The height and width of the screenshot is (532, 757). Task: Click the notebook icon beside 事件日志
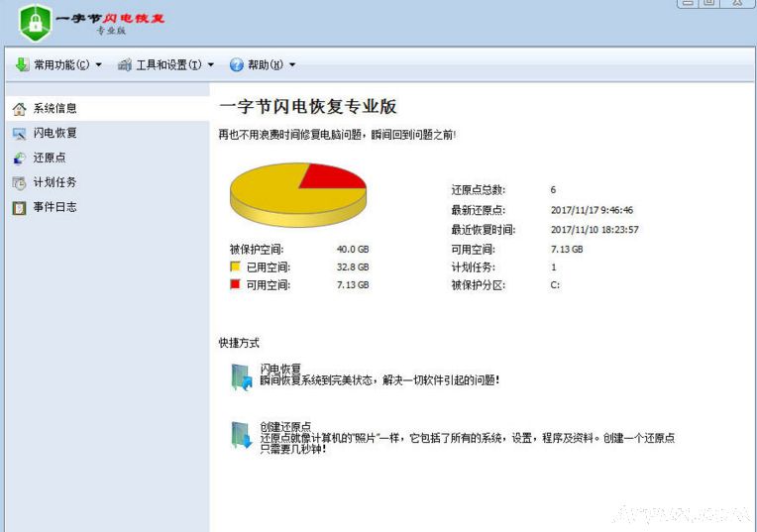pyautogui.click(x=19, y=208)
